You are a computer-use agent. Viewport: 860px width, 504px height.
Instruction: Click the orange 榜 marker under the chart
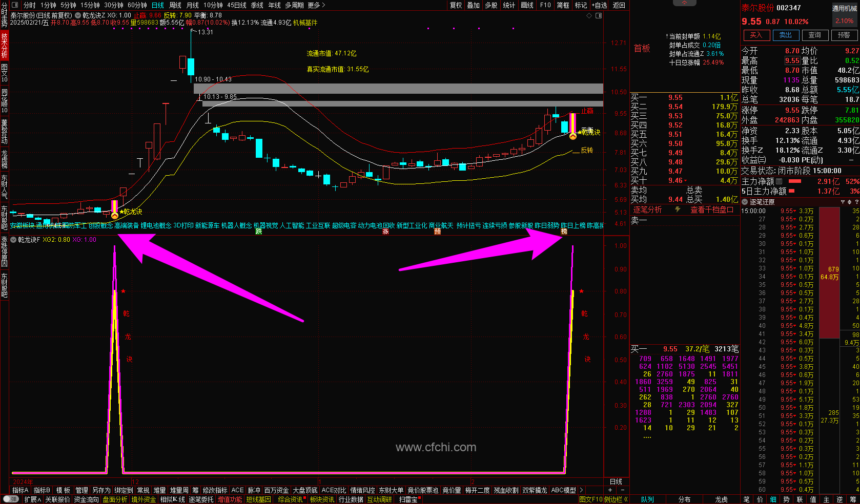[564, 232]
